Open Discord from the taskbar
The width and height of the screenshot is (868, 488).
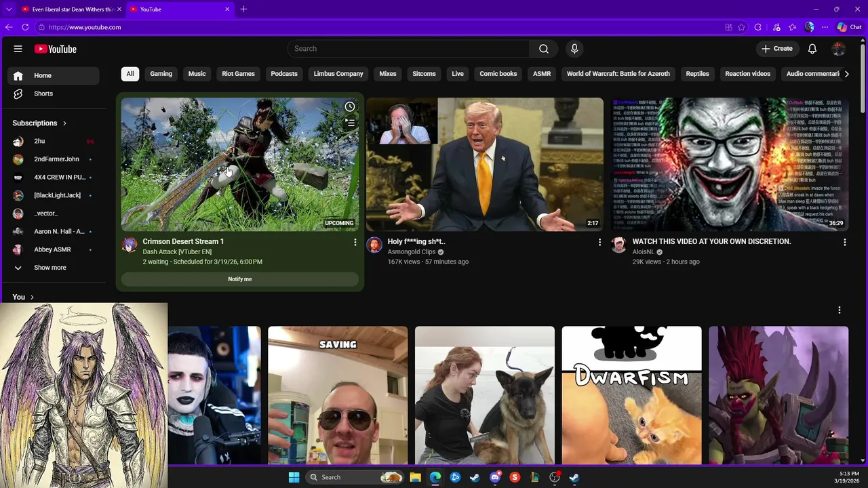click(496, 477)
